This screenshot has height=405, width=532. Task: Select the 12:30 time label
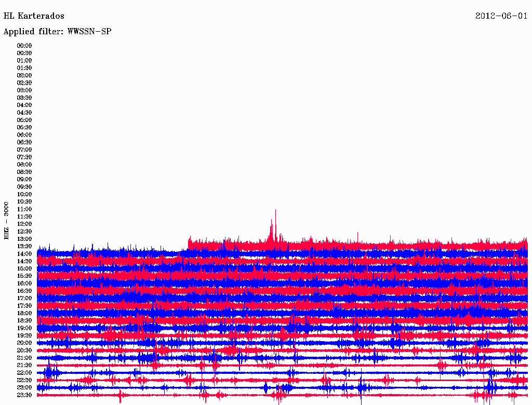[24, 232]
